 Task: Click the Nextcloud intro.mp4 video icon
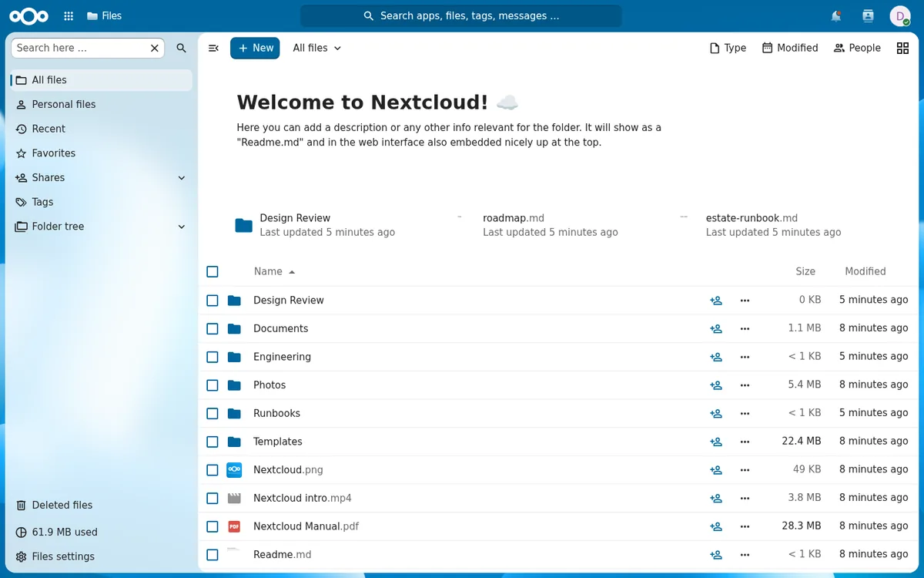pyautogui.click(x=234, y=498)
